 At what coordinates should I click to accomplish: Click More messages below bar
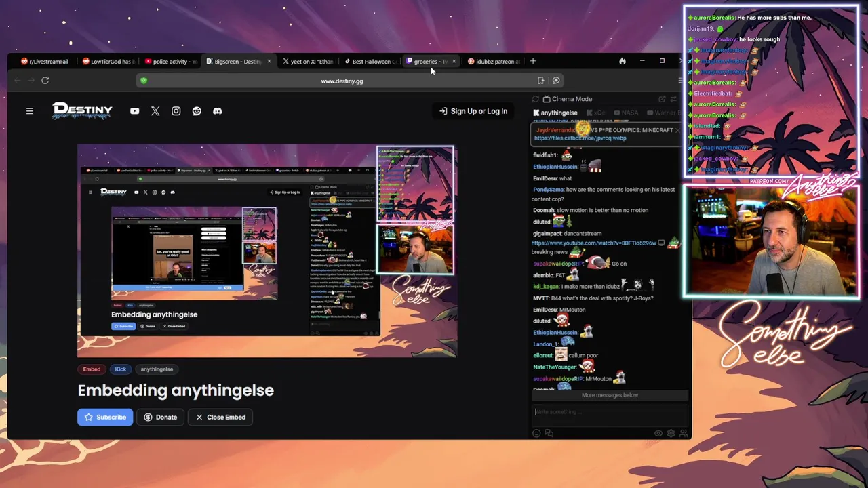(x=610, y=395)
